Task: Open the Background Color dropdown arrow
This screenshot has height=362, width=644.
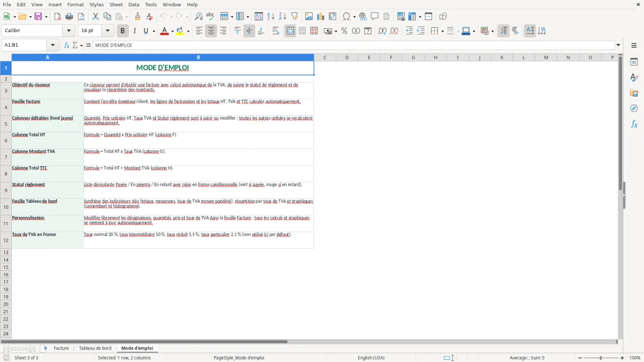Action: coord(188,31)
